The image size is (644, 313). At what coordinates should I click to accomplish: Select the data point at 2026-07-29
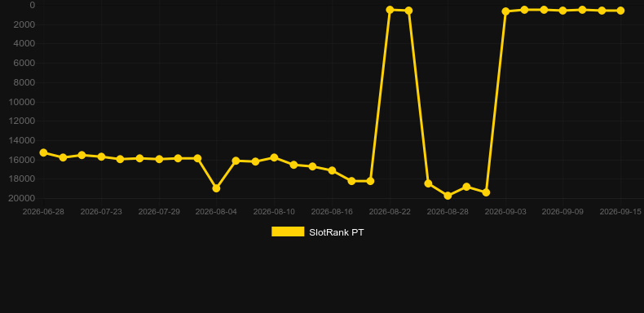(x=159, y=159)
